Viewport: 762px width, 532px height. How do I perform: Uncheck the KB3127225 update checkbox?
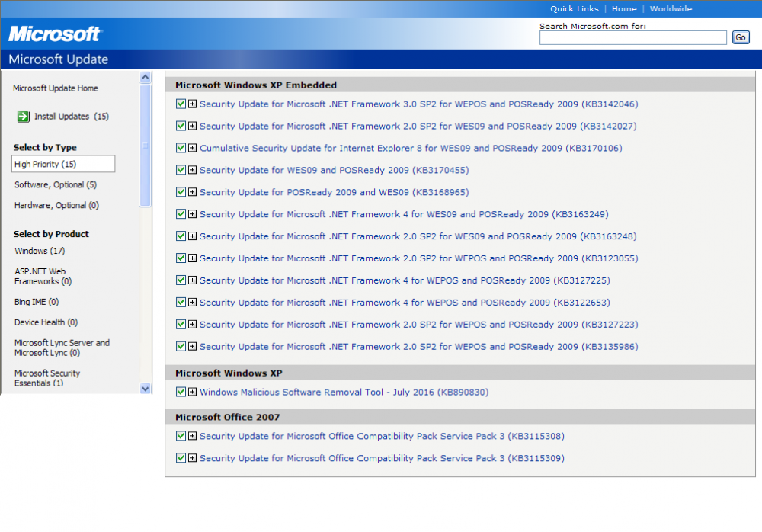point(181,280)
